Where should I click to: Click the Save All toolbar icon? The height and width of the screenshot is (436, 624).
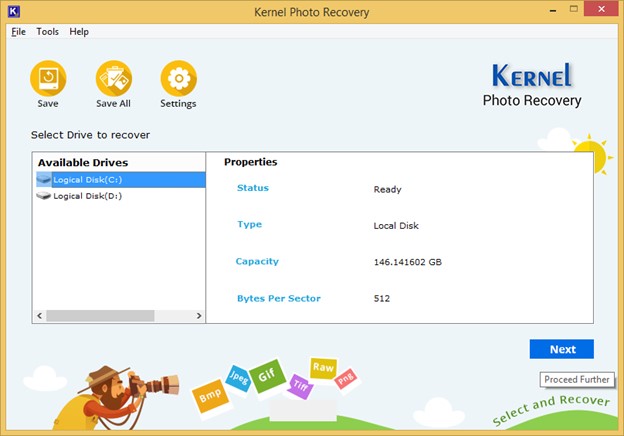tap(113, 78)
